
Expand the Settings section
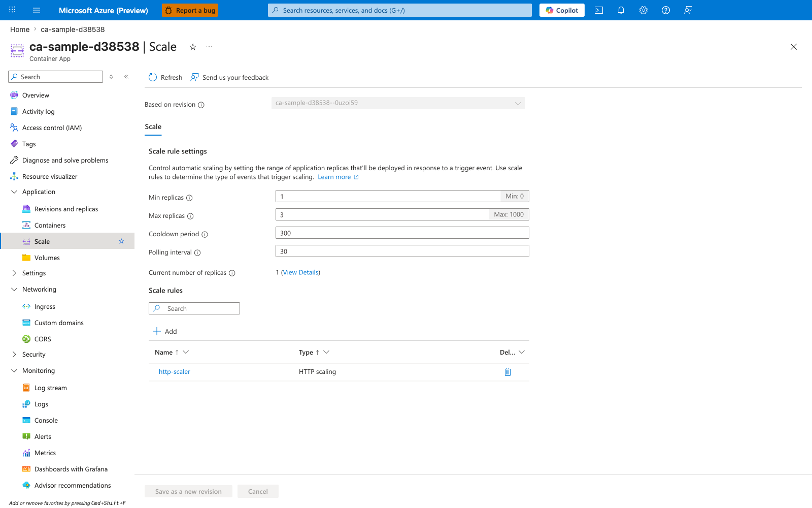coord(14,273)
